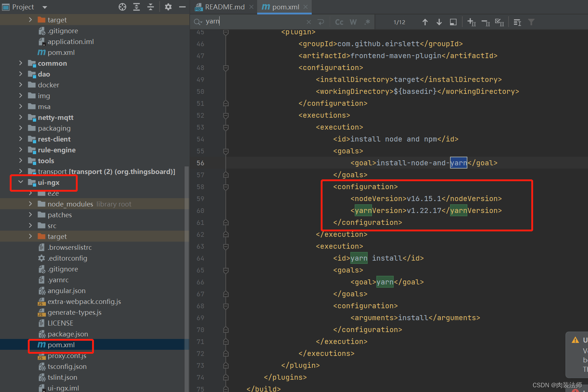Clear search history with the reset arrow

[x=321, y=22]
